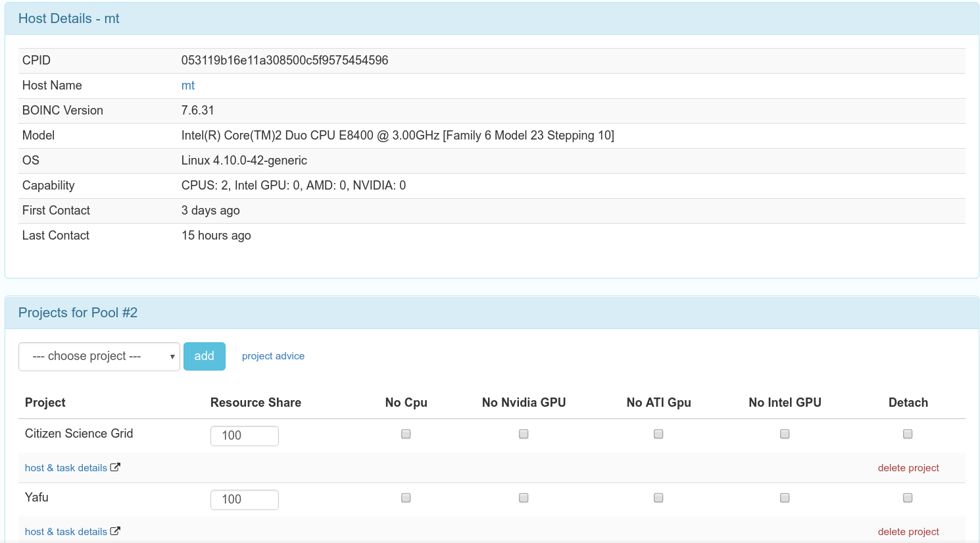
Task: Click the Project column header
Action: coord(45,403)
